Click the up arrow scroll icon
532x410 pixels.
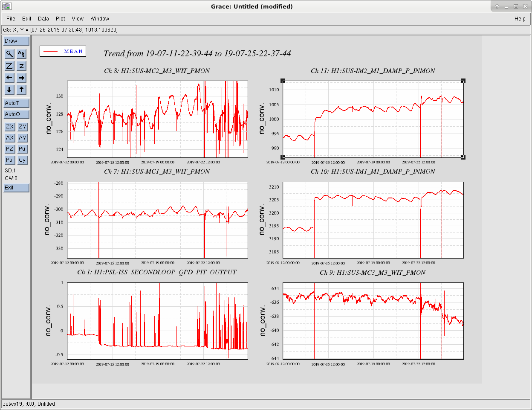click(x=21, y=90)
